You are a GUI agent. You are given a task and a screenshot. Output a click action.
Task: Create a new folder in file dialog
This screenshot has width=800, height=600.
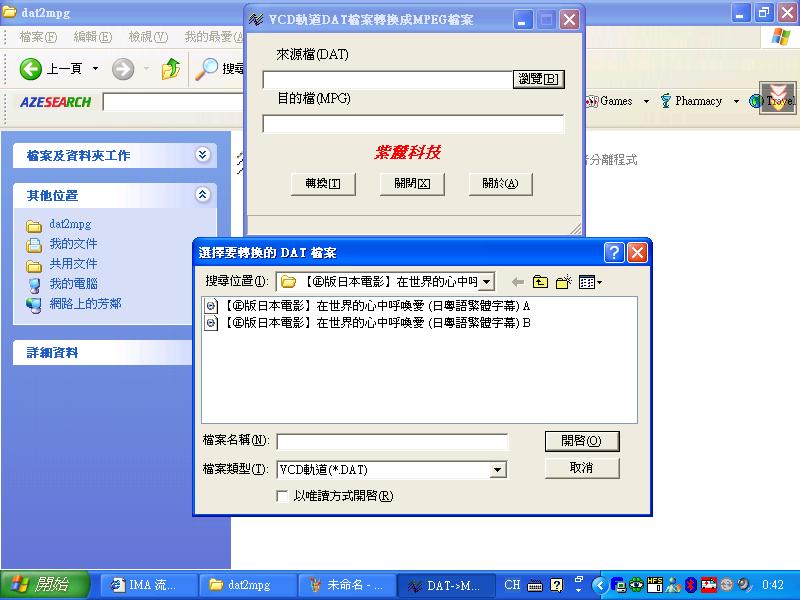tap(564, 283)
